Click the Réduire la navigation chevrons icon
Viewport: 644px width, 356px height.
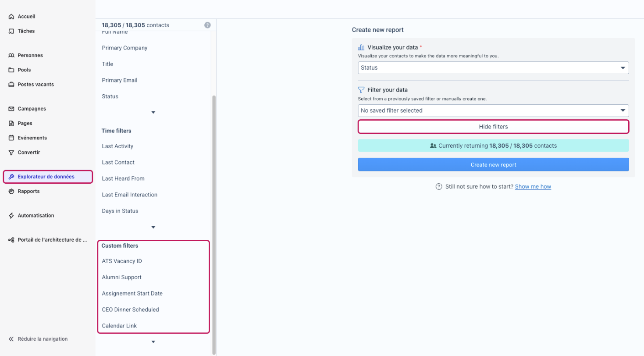coord(11,339)
